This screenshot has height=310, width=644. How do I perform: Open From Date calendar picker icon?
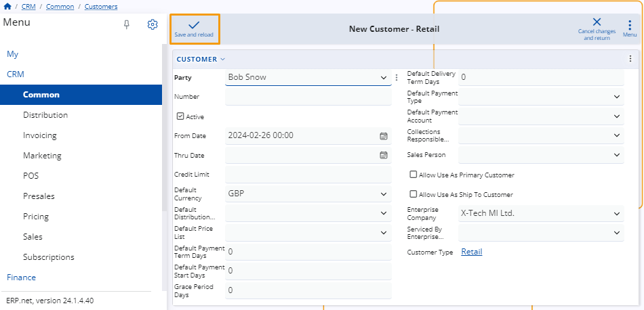[x=384, y=136]
